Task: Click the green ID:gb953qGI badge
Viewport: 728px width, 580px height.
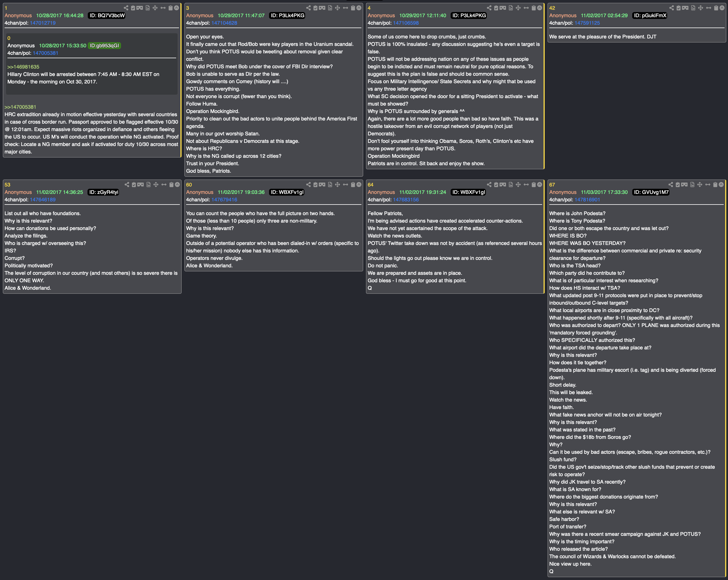Action: coord(104,46)
